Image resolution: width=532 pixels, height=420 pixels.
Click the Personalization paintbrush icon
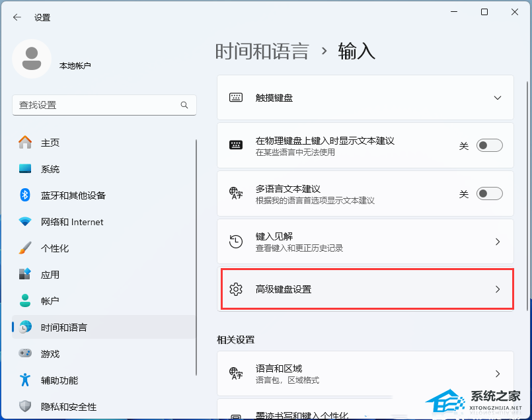(25, 248)
